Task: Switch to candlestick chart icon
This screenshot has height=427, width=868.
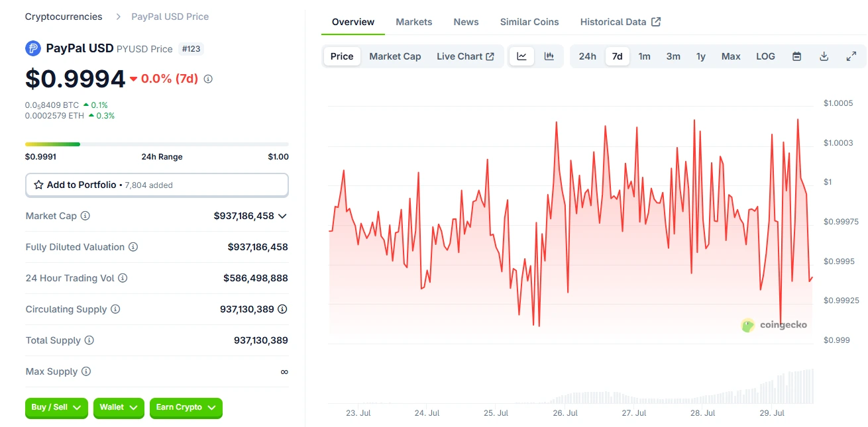Action: pyautogui.click(x=549, y=56)
